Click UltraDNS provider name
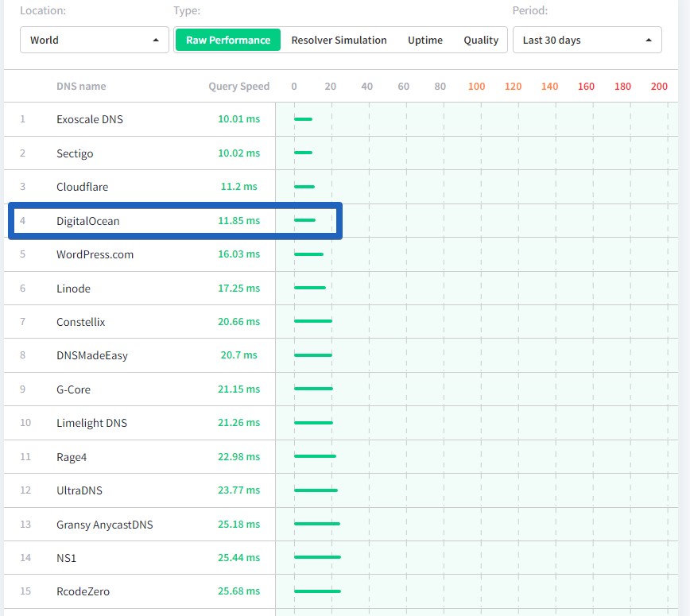The image size is (690, 616). (79, 490)
